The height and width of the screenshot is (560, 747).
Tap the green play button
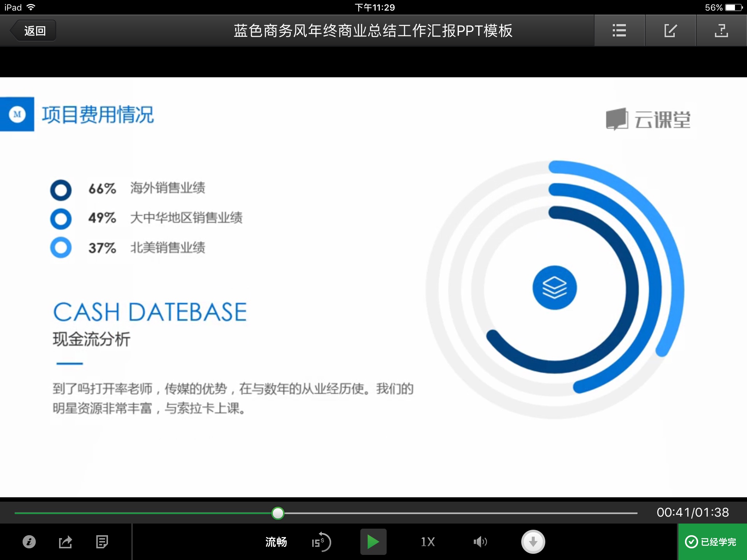373,542
